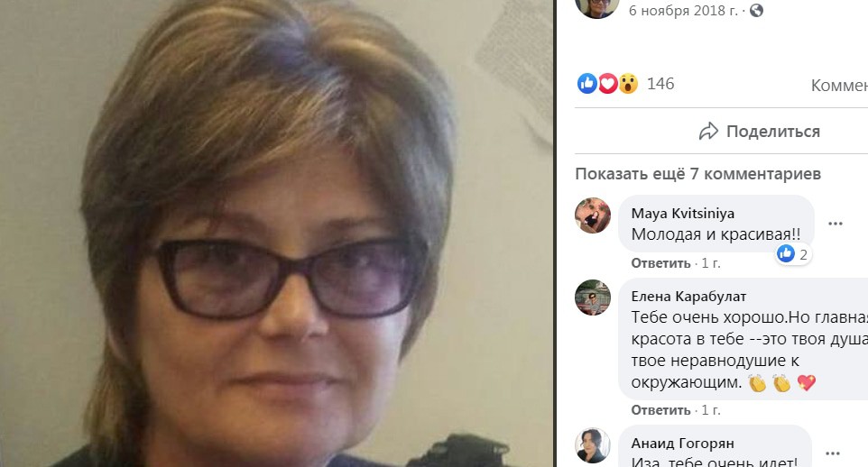Click the Wow face reaction icon
This screenshot has width=868, height=467.
click(628, 84)
